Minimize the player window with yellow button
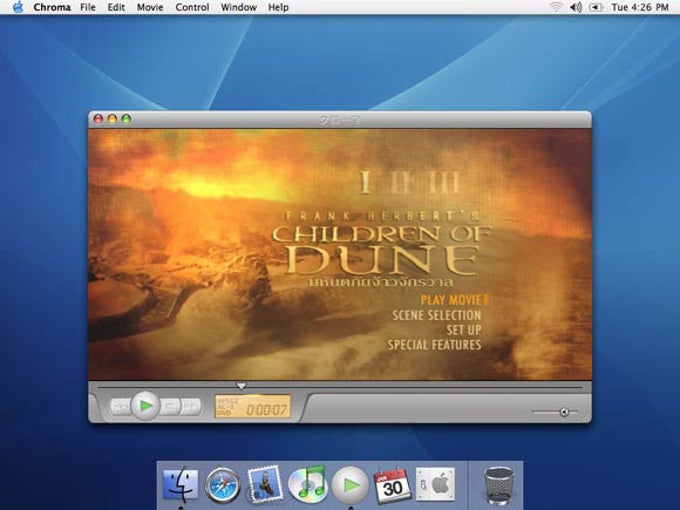The image size is (680, 510). (x=112, y=119)
